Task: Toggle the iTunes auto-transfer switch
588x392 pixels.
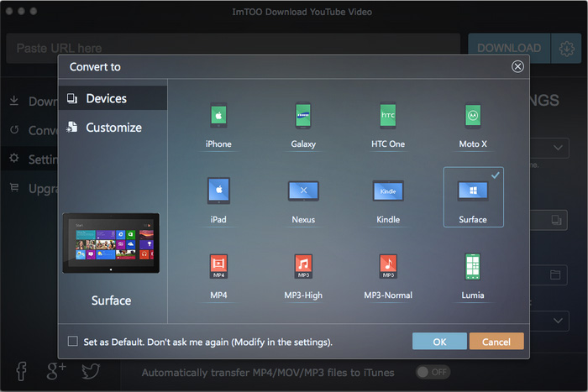Action: pyautogui.click(x=433, y=372)
